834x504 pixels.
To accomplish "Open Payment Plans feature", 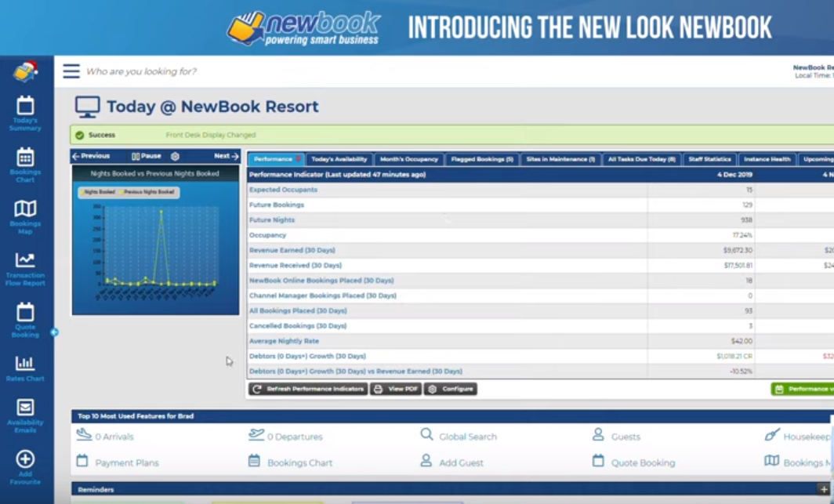I will (118, 462).
